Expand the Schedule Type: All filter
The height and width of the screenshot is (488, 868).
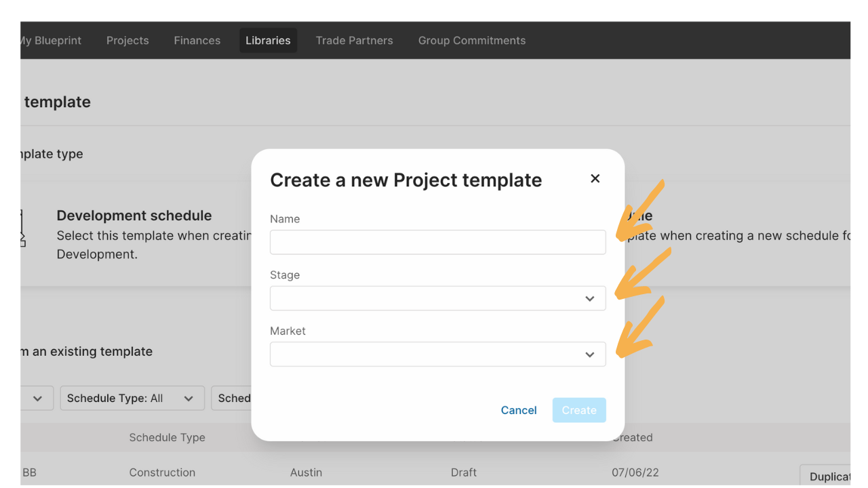[132, 399]
